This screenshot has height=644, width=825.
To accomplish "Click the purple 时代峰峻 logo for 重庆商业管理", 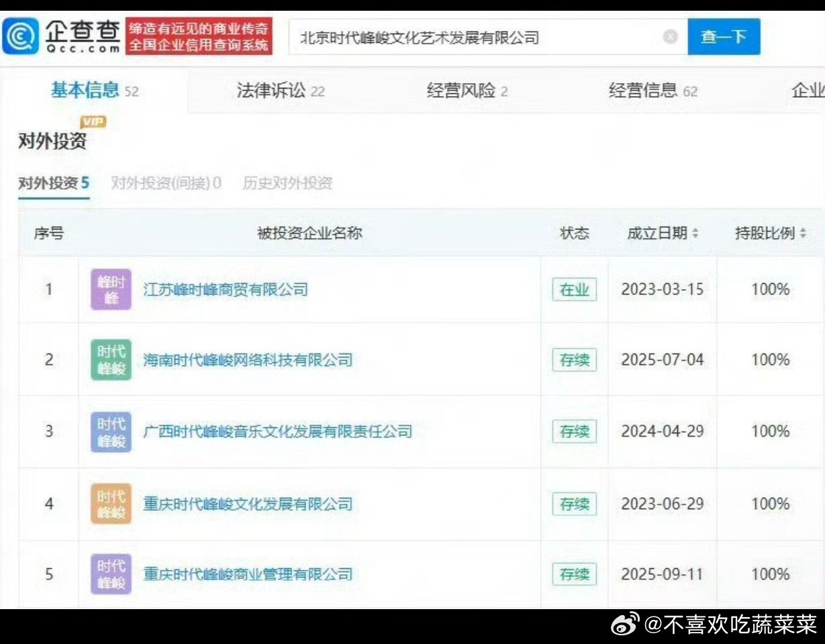I will [111, 574].
